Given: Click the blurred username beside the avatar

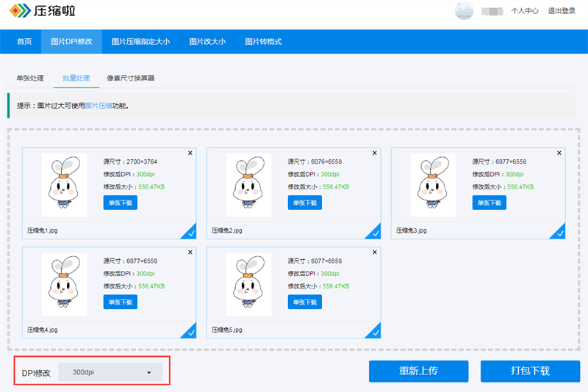Looking at the screenshot, I should (492, 11).
